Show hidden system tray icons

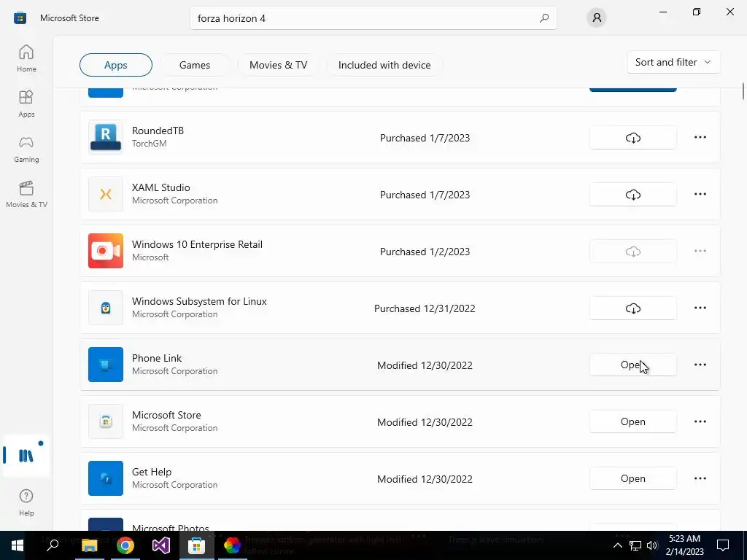[617, 545]
